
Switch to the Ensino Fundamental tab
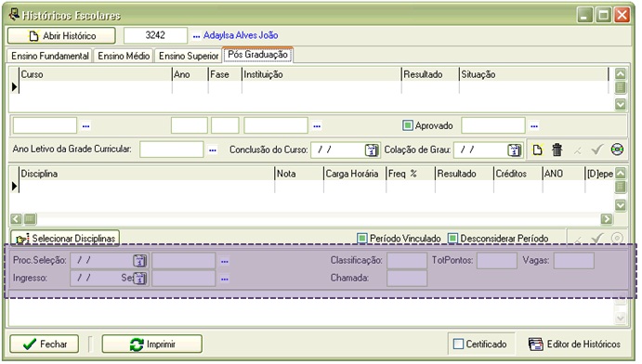pyautogui.click(x=50, y=56)
